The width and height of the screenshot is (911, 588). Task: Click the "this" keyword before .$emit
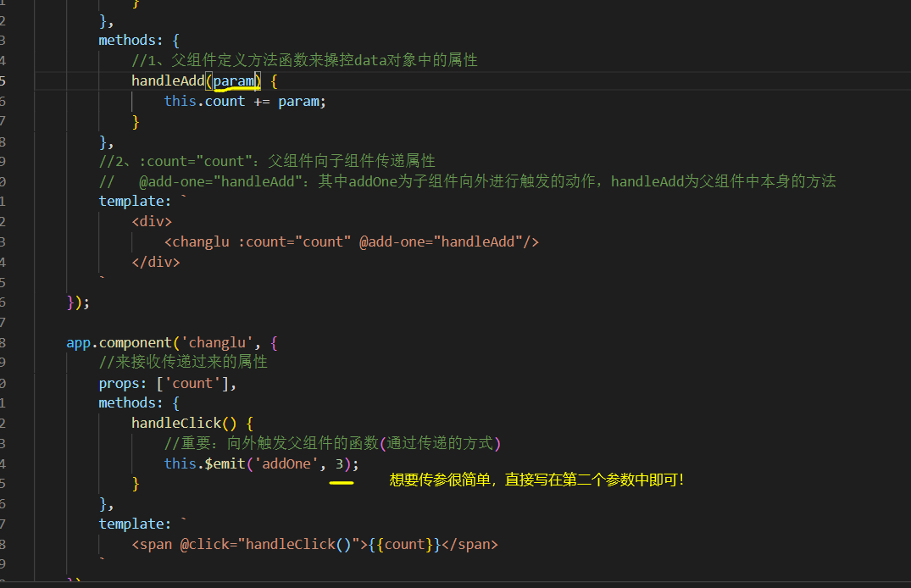[181, 463]
